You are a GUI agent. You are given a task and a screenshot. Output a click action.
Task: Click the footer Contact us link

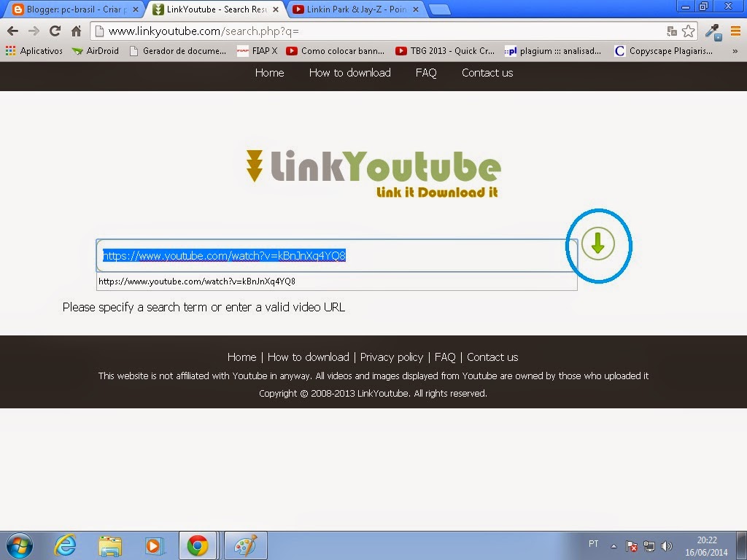point(492,357)
